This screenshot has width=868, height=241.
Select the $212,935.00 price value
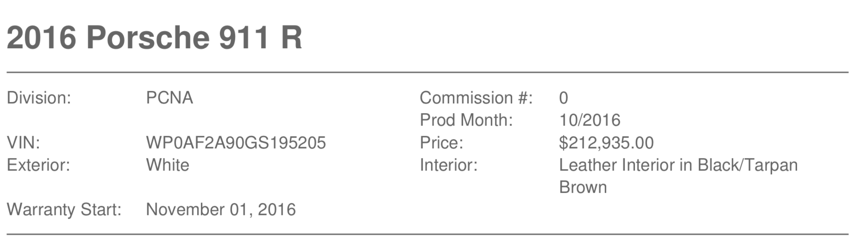(x=606, y=143)
